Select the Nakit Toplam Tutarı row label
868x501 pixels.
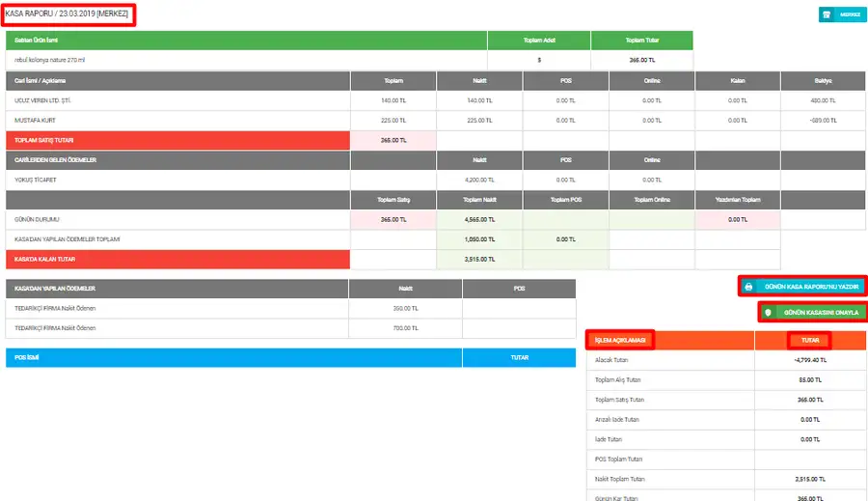619,480
